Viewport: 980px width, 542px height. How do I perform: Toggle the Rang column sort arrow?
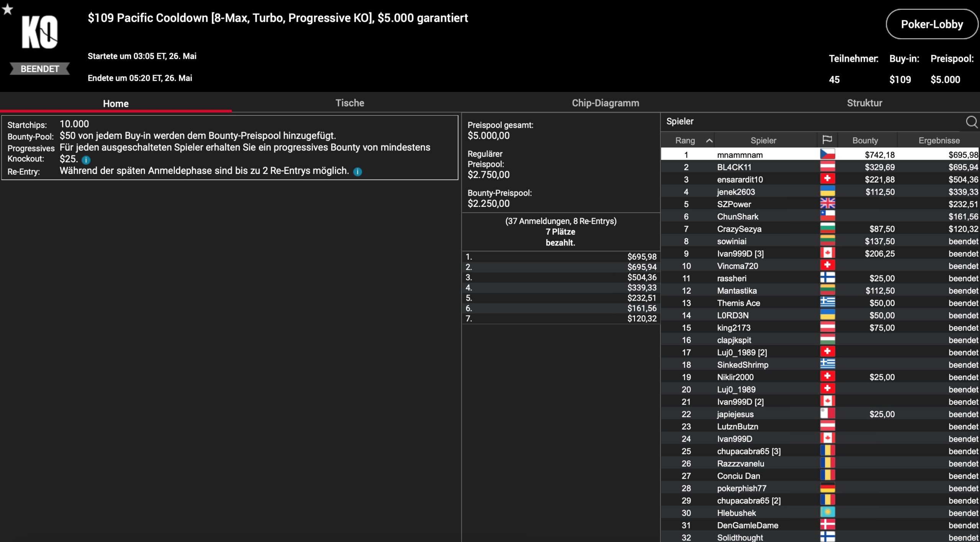point(709,141)
